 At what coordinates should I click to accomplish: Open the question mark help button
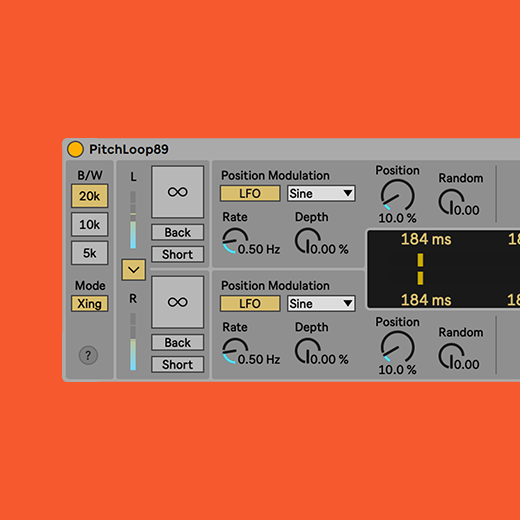tap(88, 355)
